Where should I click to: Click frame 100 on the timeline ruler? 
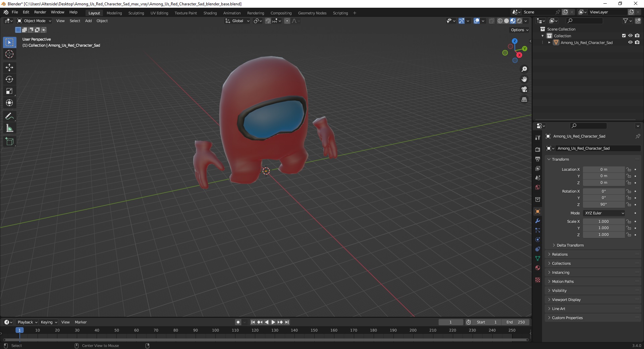click(215, 330)
